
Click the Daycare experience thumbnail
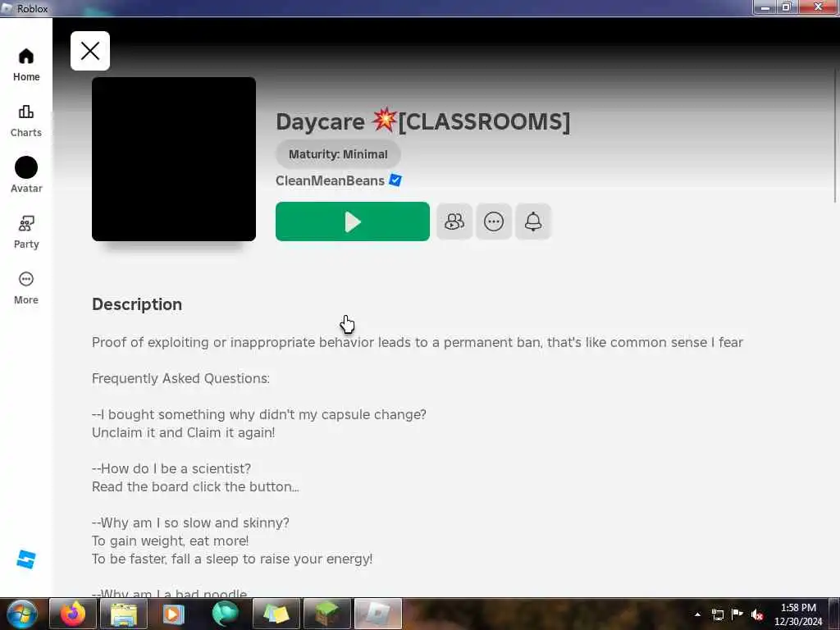(174, 159)
